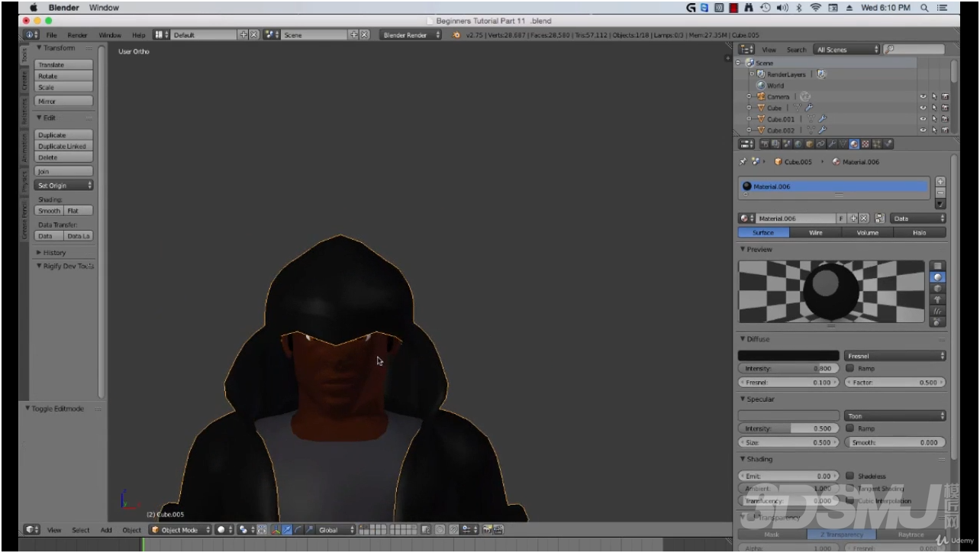Screen dimensions: 980x553
Task: Open Set Origin dropdown
Action: (64, 186)
